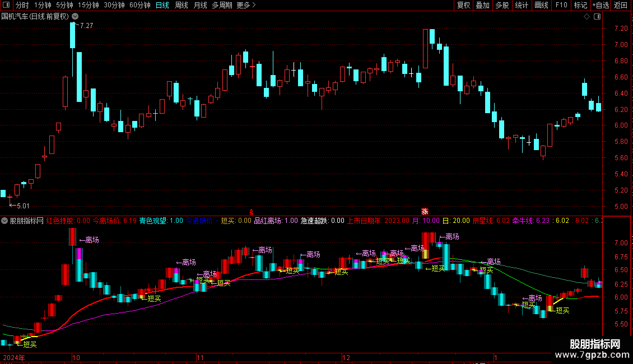633x364 pixels.
Task: Click the diamond marker icon above the chart
Action: click(x=587, y=17)
